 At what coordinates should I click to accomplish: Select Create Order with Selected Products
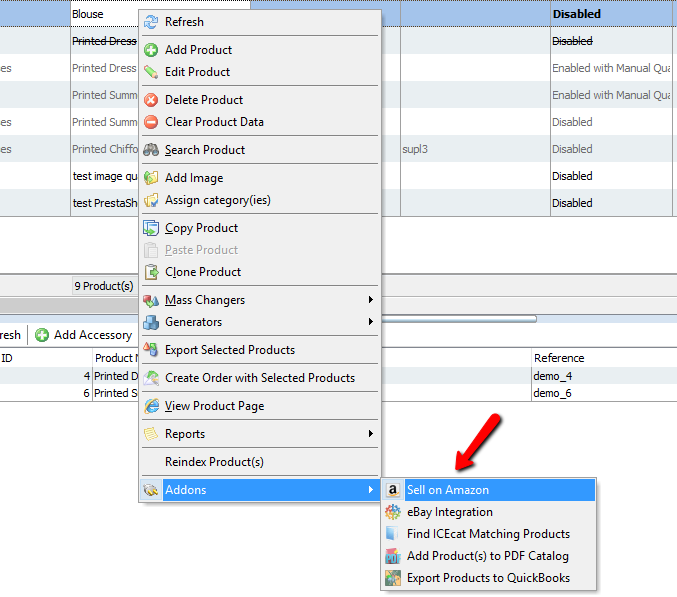click(260, 378)
